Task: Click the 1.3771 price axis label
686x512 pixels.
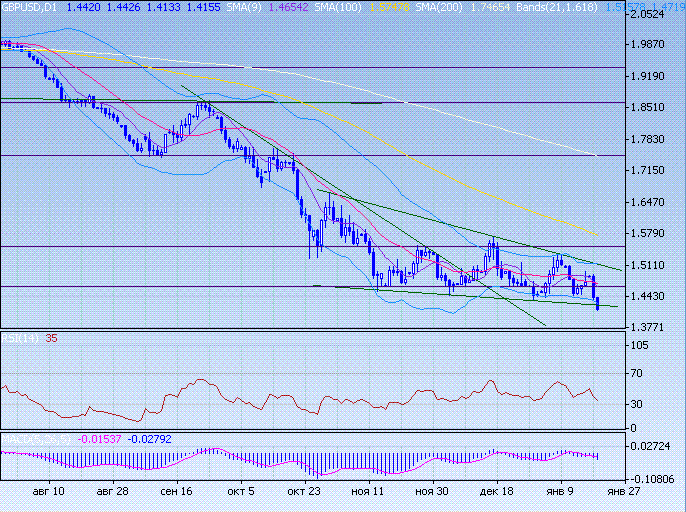Action: (x=656, y=327)
